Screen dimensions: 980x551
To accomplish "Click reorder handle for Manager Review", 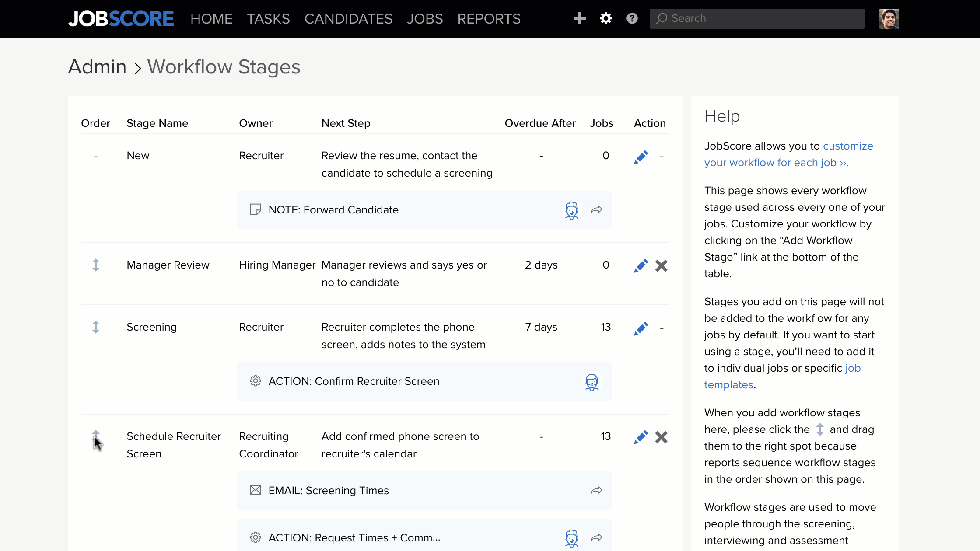I will pyautogui.click(x=96, y=265).
